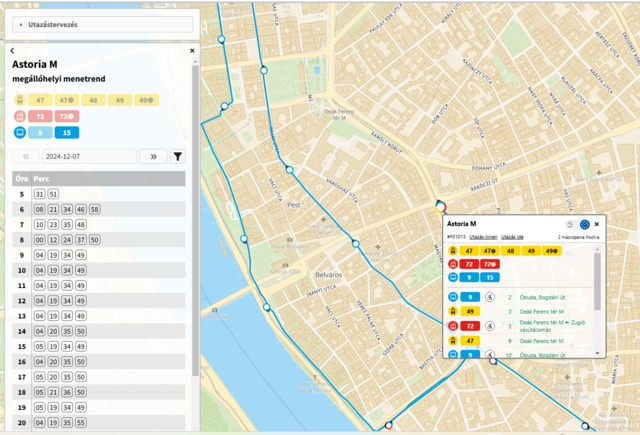Toggle bus 15 filter in side panel

pyautogui.click(x=67, y=133)
